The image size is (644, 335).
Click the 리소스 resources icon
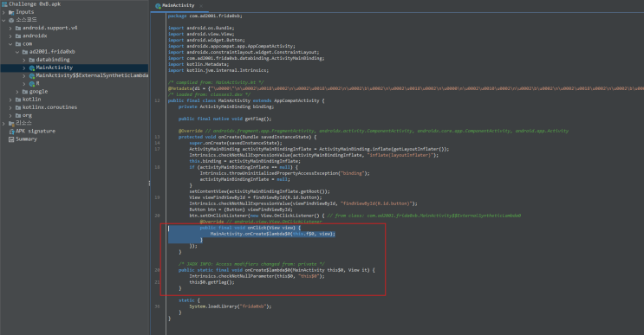[x=11, y=124]
